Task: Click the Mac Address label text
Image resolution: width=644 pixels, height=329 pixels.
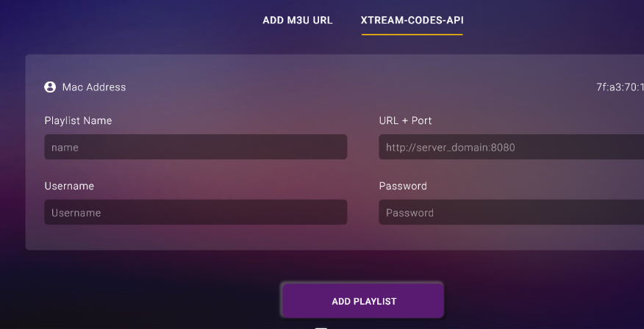Action: click(94, 87)
